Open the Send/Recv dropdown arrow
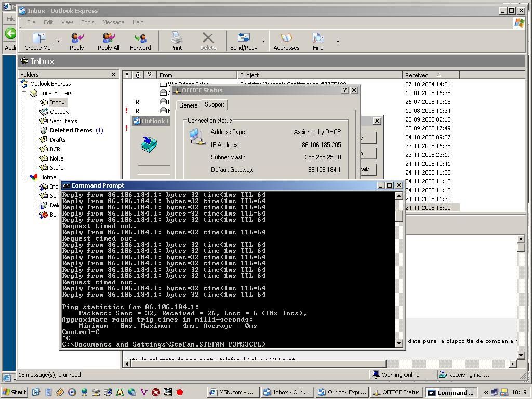 pos(263,41)
